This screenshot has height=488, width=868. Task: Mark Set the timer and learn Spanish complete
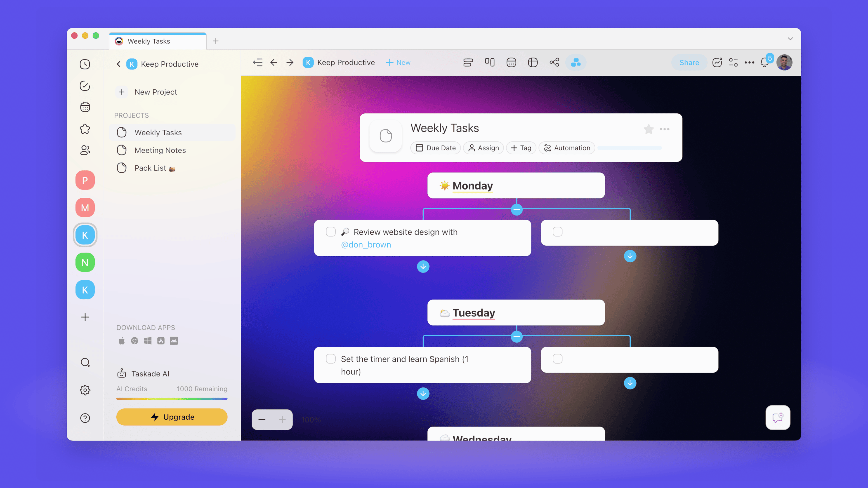(330, 359)
